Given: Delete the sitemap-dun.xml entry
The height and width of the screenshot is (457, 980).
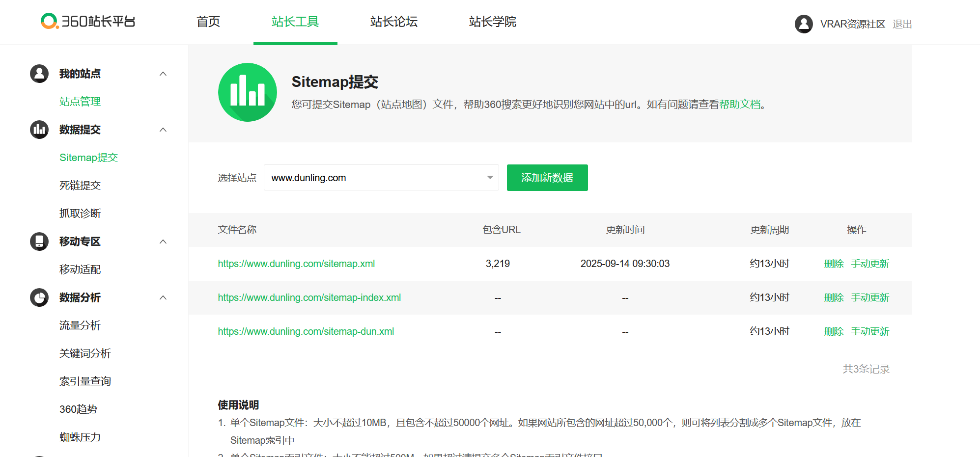Looking at the screenshot, I should [834, 331].
